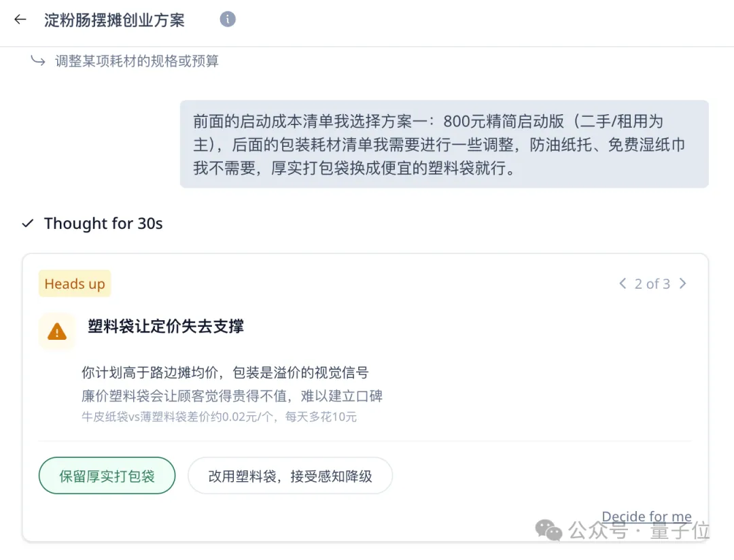Viewport: 734px width, 560px height.
Task: Click the 公众号 · 量子位 watermark text
Action: 639,531
